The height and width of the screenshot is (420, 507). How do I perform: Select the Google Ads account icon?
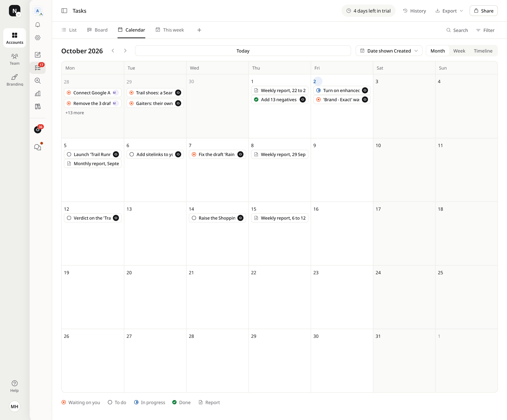pos(38,11)
